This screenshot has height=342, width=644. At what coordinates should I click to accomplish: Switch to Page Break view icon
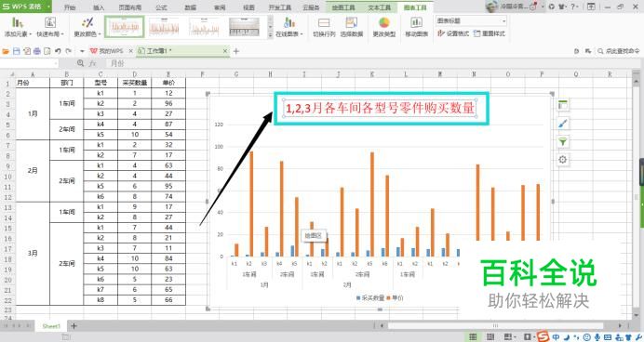tap(490, 337)
